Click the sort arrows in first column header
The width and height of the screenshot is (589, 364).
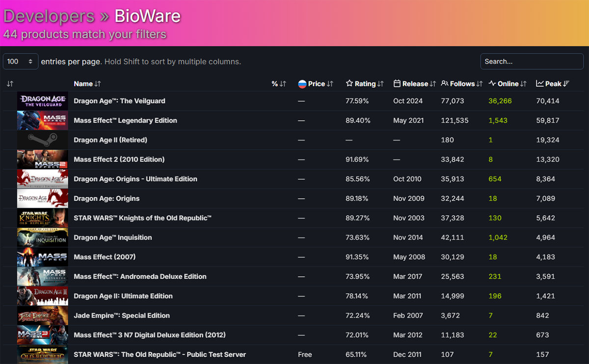pyautogui.click(x=10, y=84)
